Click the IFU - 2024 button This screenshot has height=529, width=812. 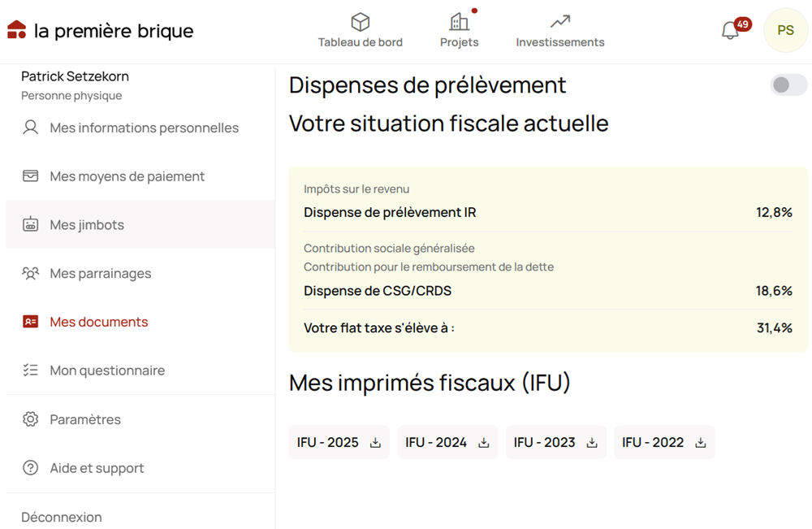point(447,442)
